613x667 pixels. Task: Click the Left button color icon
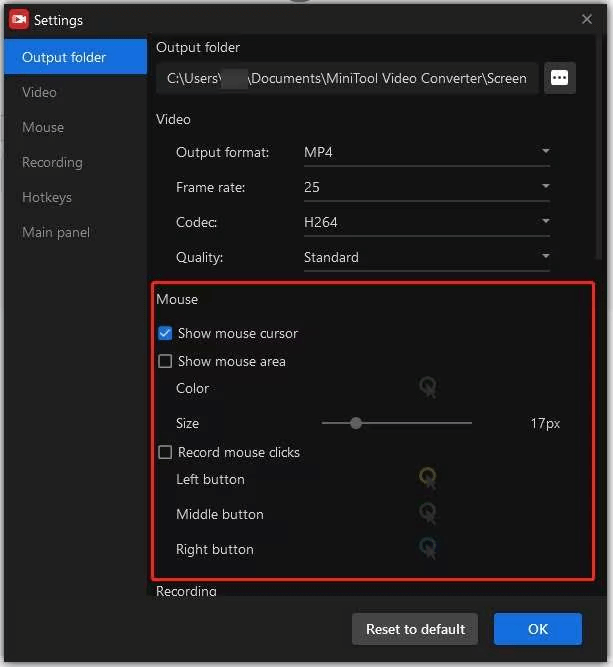pyautogui.click(x=428, y=478)
